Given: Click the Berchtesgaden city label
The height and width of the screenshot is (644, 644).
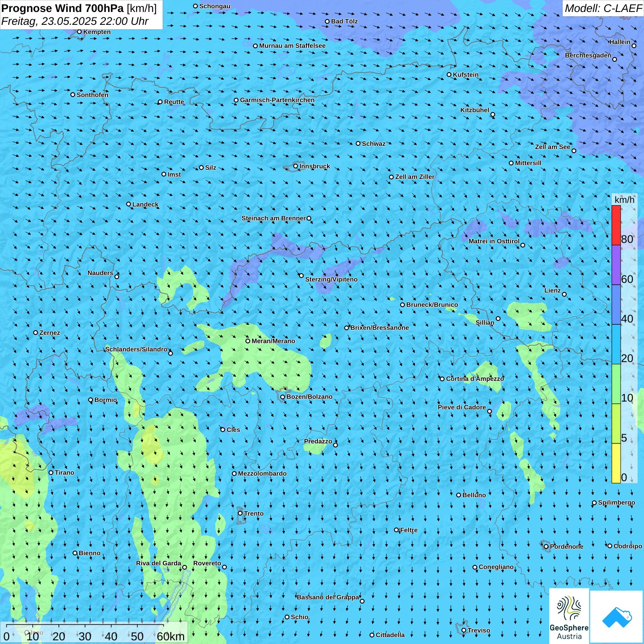Looking at the screenshot, I should tap(588, 55).
